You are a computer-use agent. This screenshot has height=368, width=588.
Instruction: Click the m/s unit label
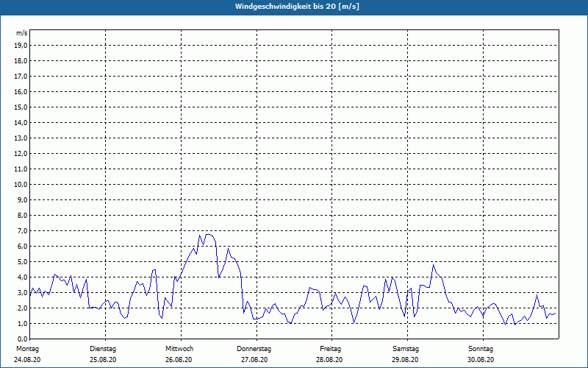tap(22, 33)
